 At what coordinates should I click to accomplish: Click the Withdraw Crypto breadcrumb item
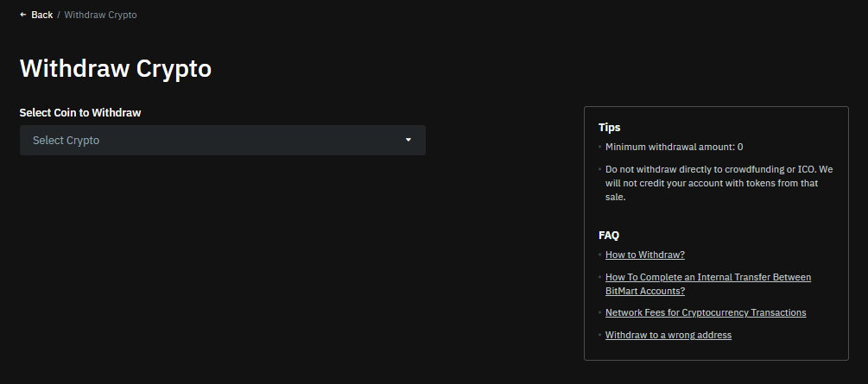[x=100, y=15]
